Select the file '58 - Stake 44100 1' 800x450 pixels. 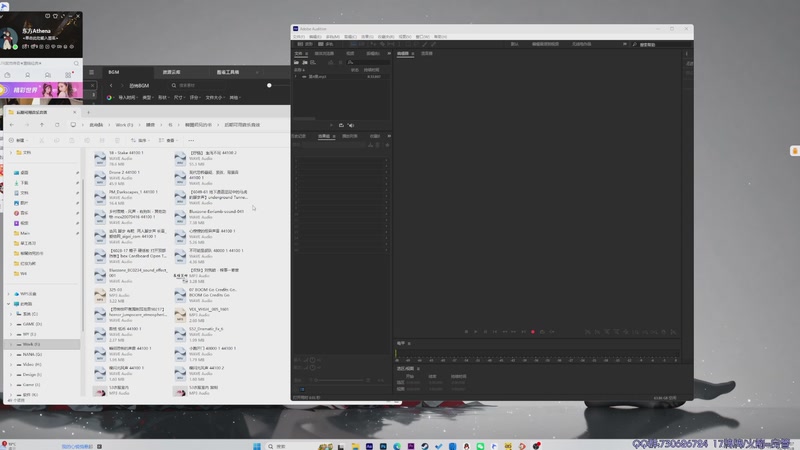coord(131,158)
